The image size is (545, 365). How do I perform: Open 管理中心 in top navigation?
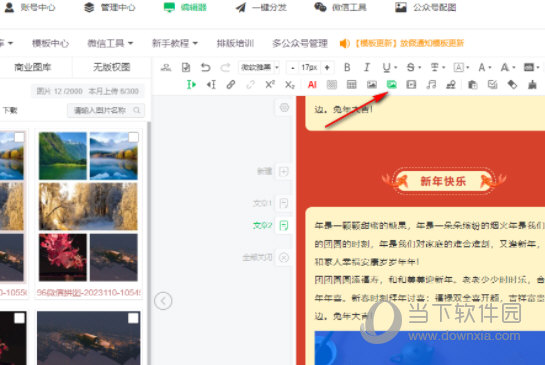pyautogui.click(x=109, y=7)
